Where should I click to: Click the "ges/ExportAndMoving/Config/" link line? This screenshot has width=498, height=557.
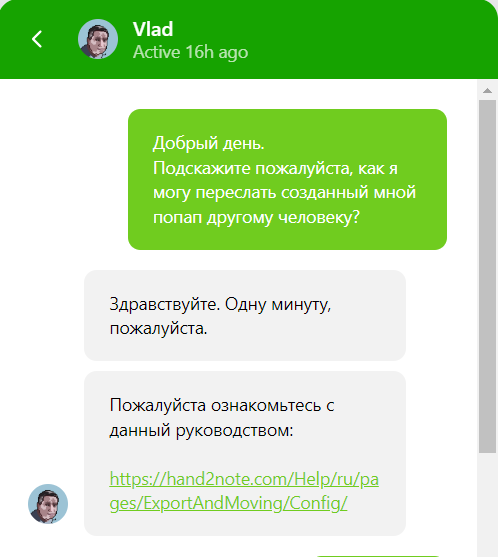pos(228,503)
